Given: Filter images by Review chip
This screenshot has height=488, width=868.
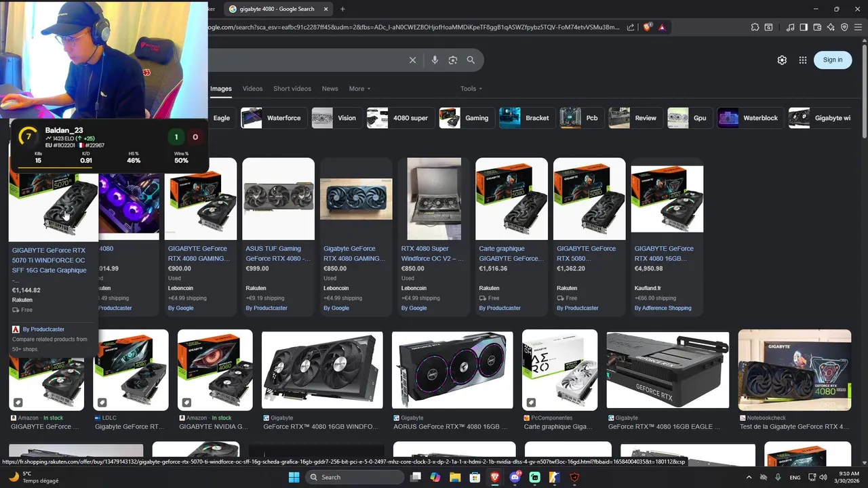Looking at the screenshot, I should (x=635, y=118).
